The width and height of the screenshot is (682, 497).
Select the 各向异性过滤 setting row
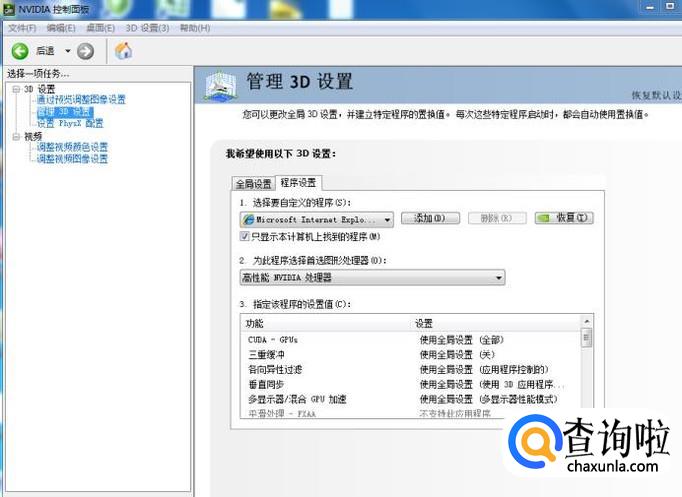point(411,370)
